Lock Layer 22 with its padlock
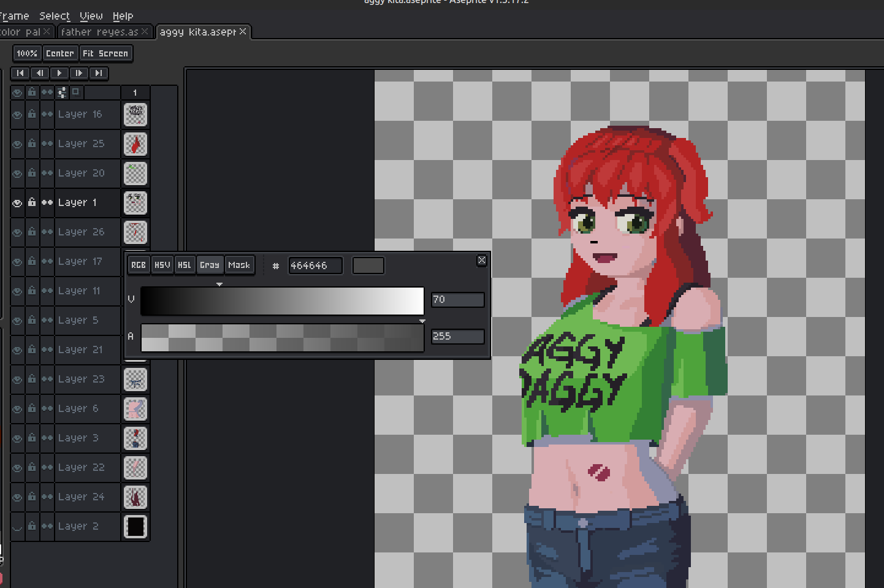884x588 pixels. [x=32, y=467]
